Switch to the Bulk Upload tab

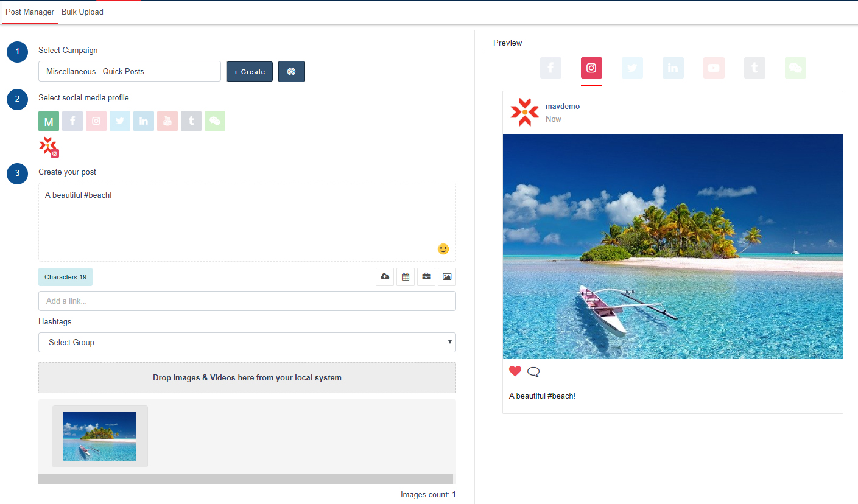click(82, 12)
